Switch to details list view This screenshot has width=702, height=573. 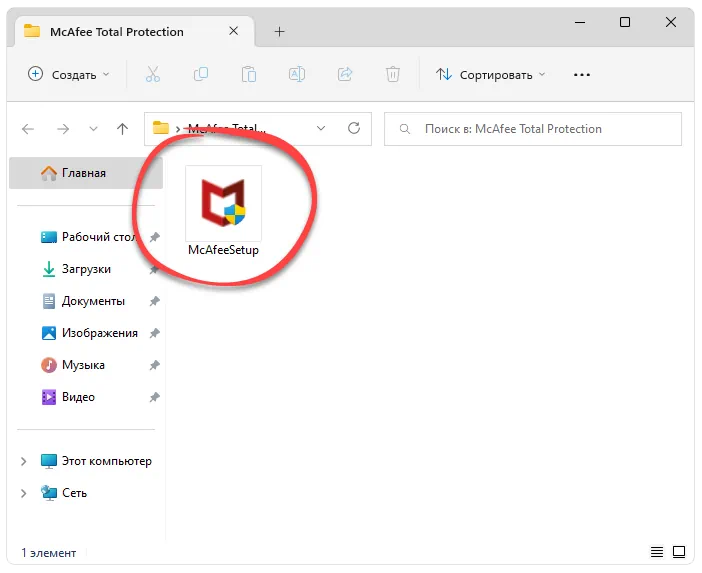click(x=657, y=552)
